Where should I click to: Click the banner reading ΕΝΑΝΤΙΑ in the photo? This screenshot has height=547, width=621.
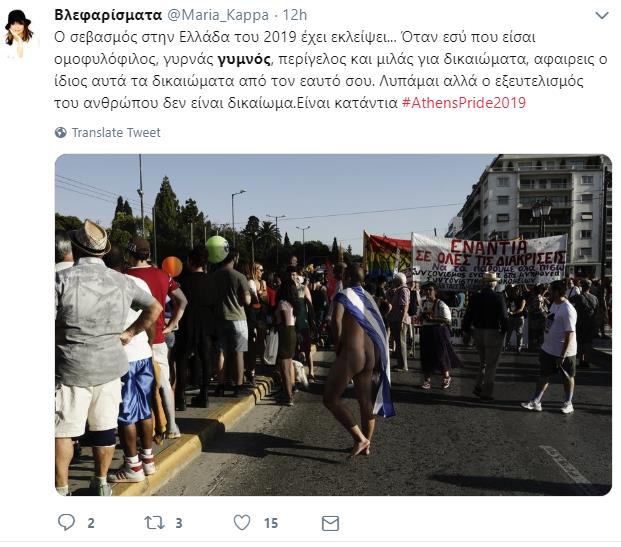click(490, 259)
